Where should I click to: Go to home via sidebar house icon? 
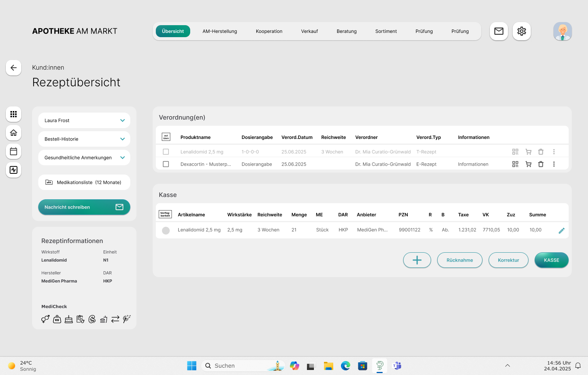14,133
